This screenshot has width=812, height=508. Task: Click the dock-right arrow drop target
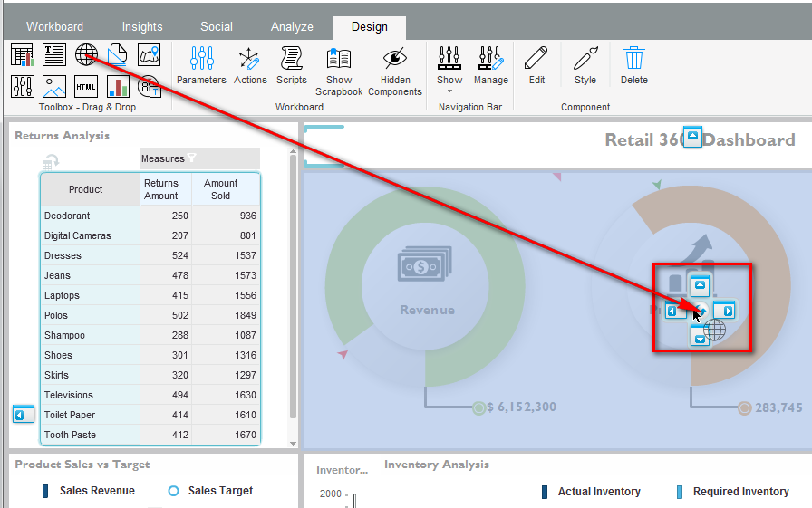pyautogui.click(x=727, y=311)
